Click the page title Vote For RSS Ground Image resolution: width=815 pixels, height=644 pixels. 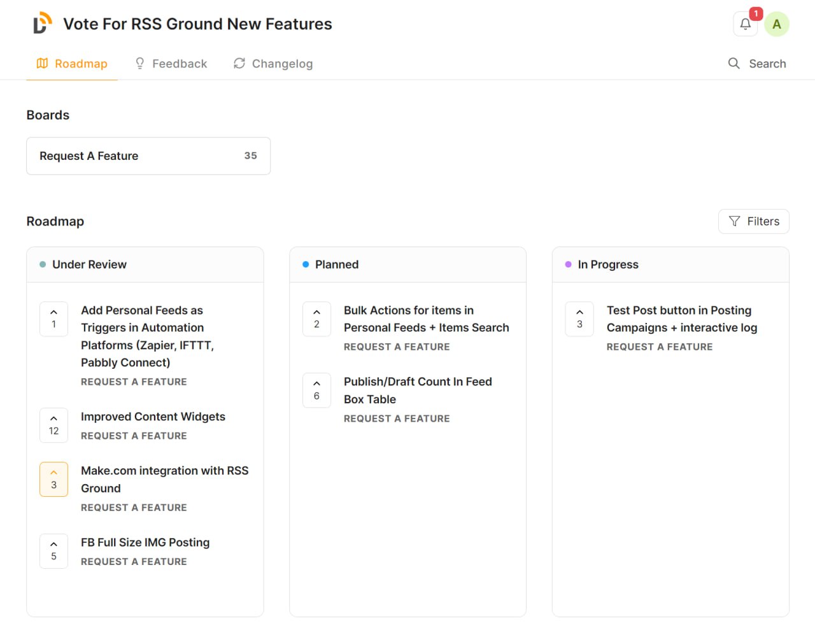coord(197,24)
